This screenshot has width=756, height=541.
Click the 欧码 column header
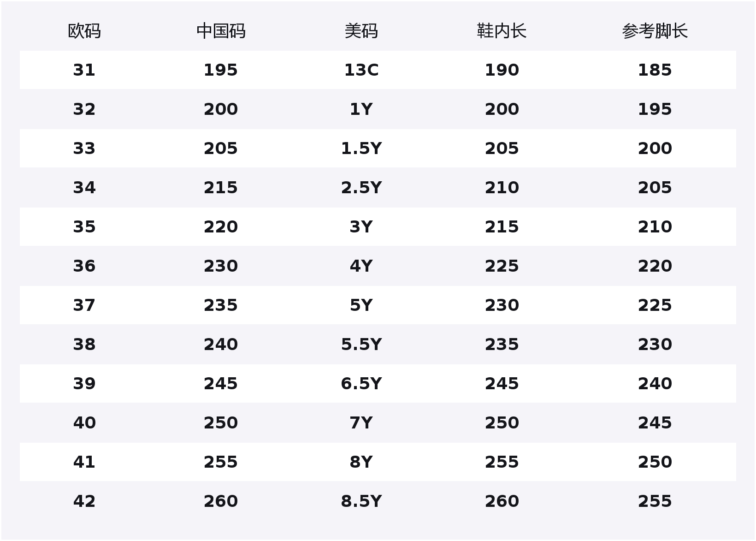point(84,31)
